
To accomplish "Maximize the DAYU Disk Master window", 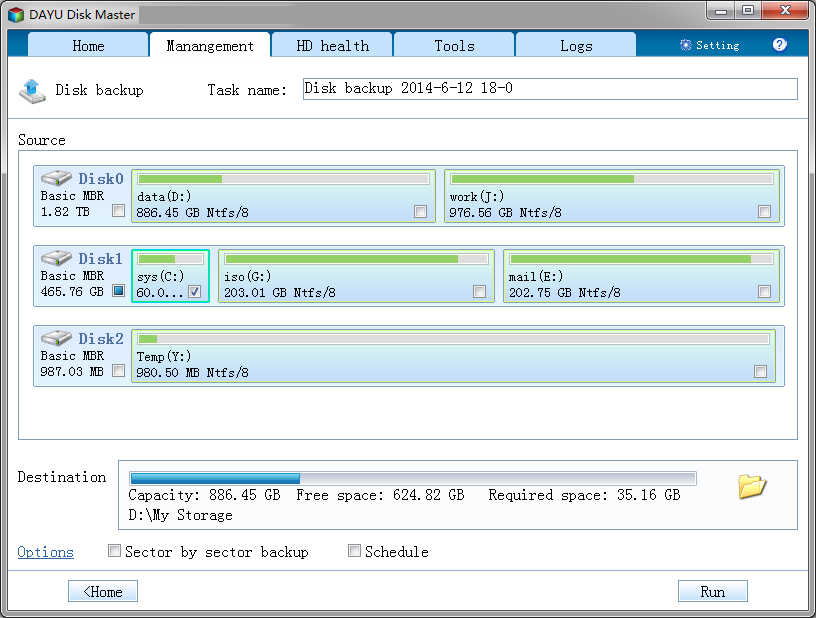I will click(748, 10).
